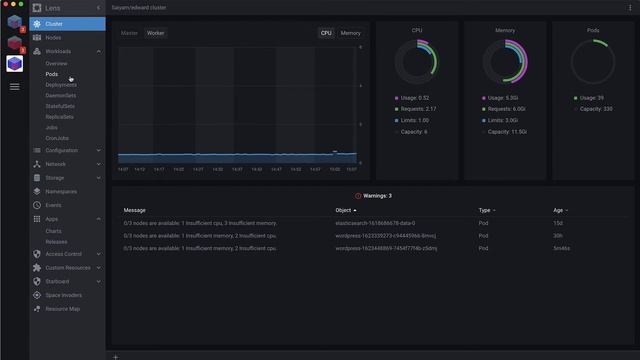Open the Resource Map menu item

(x=67, y=309)
